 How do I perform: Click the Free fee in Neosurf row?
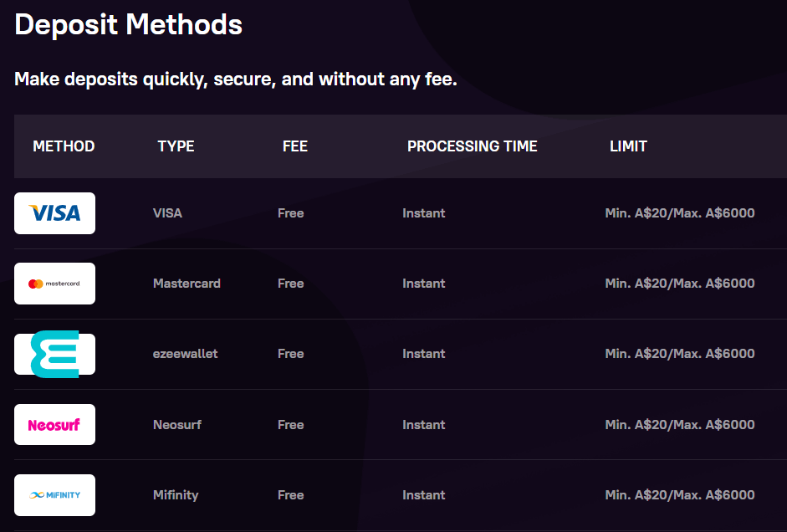tap(290, 425)
